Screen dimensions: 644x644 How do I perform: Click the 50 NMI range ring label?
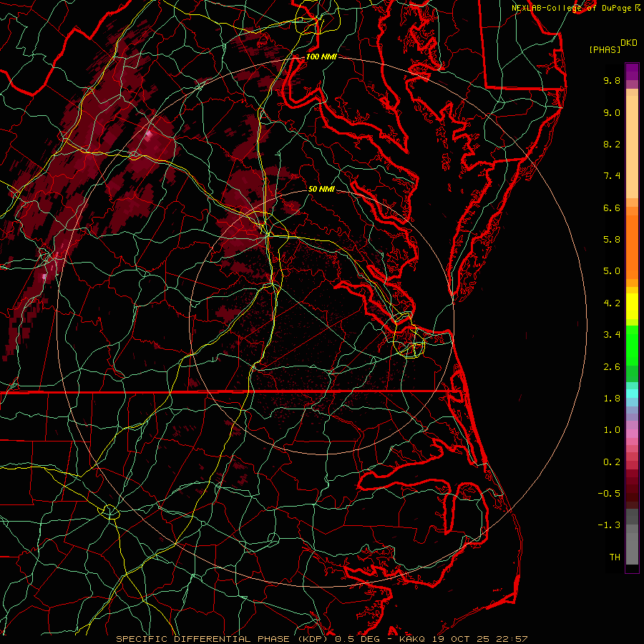[x=321, y=189]
